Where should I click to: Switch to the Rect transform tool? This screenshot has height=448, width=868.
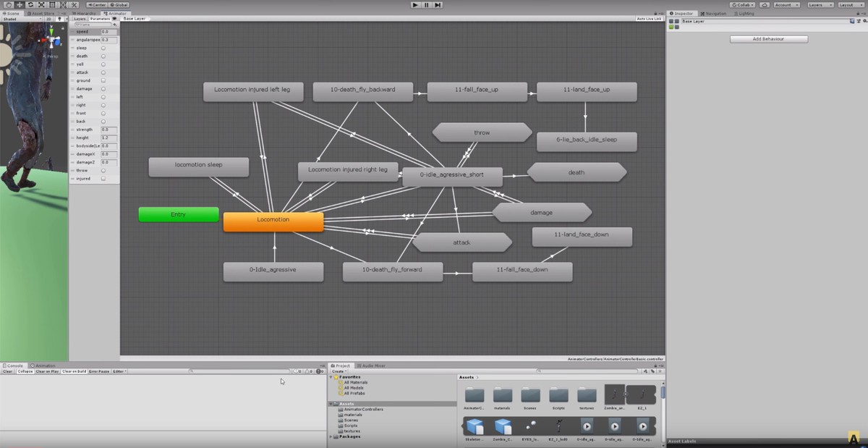coord(51,4)
